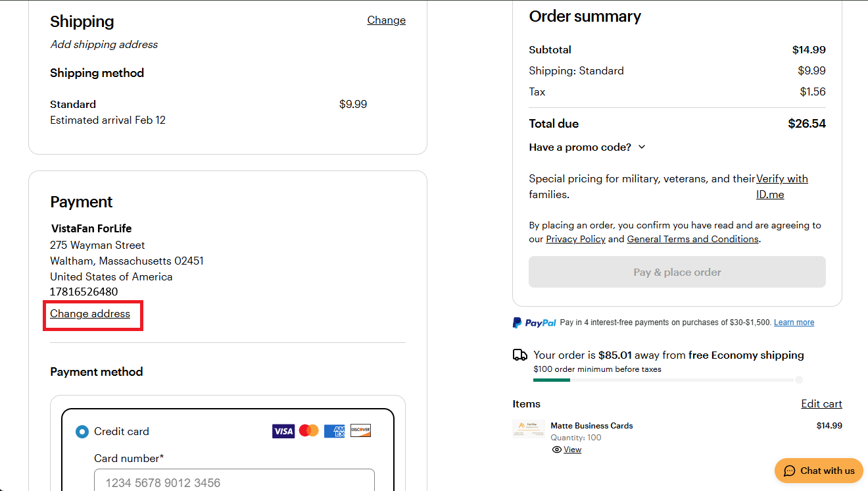This screenshot has width=868, height=491.
Task: Click the Visa card logo
Action: [x=283, y=431]
